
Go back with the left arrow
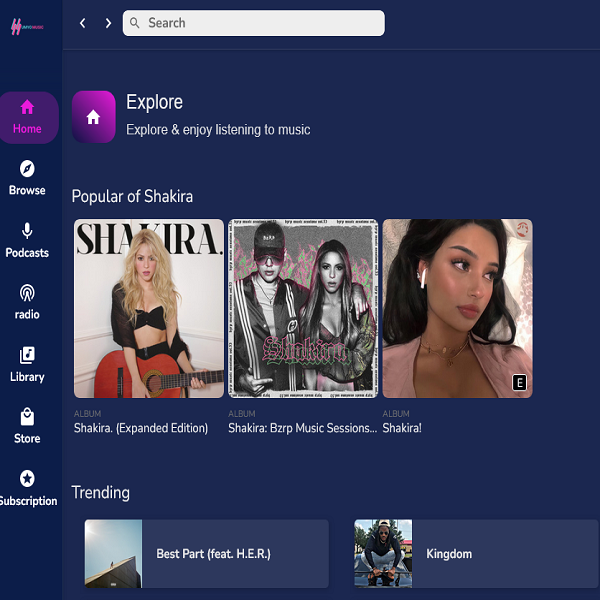click(x=83, y=23)
